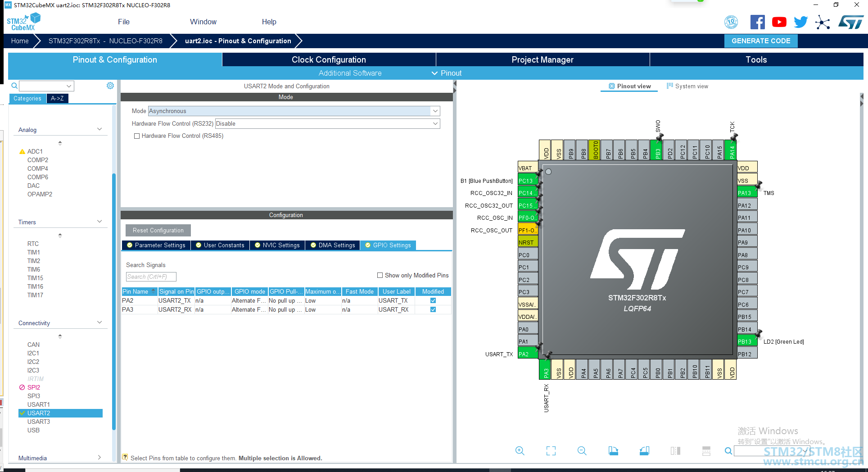Click the ADC1 warning triangle icon
The image size is (868, 472).
pos(22,152)
